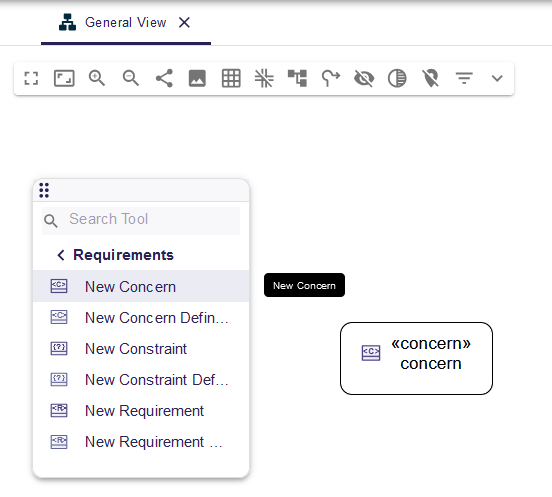552x497 pixels.
Task: Click the New Concern Definition row icon
Action: click(59, 317)
